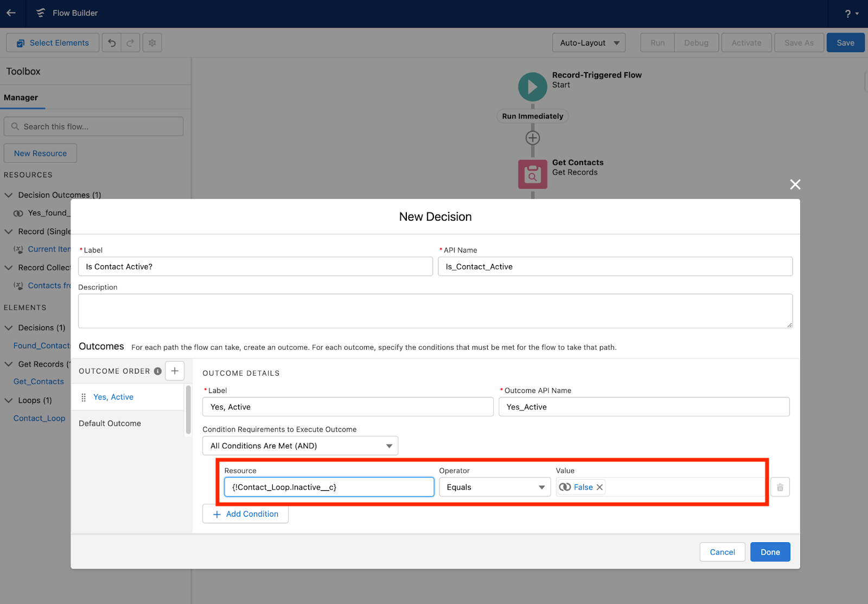Click the Select Elements icon button
The height and width of the screenshot is (604, 868).
[x=21, y=42]
